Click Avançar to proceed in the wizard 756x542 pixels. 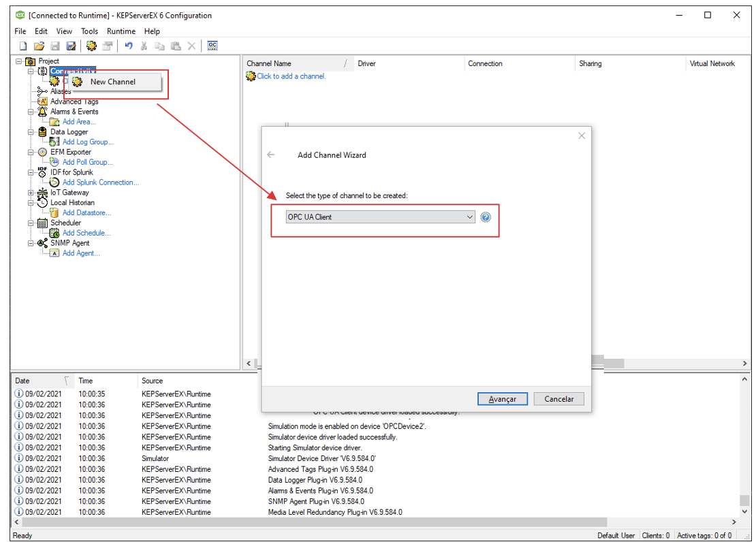click(x=503, y=399)
